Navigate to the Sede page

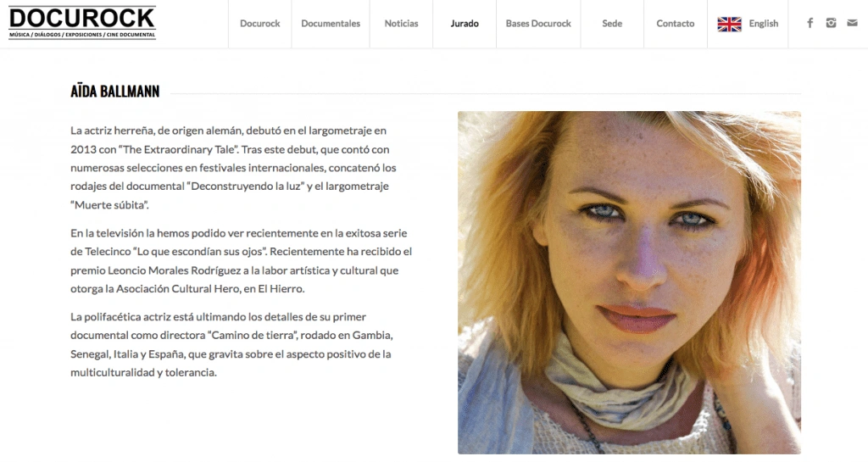(x=612, y=23)
